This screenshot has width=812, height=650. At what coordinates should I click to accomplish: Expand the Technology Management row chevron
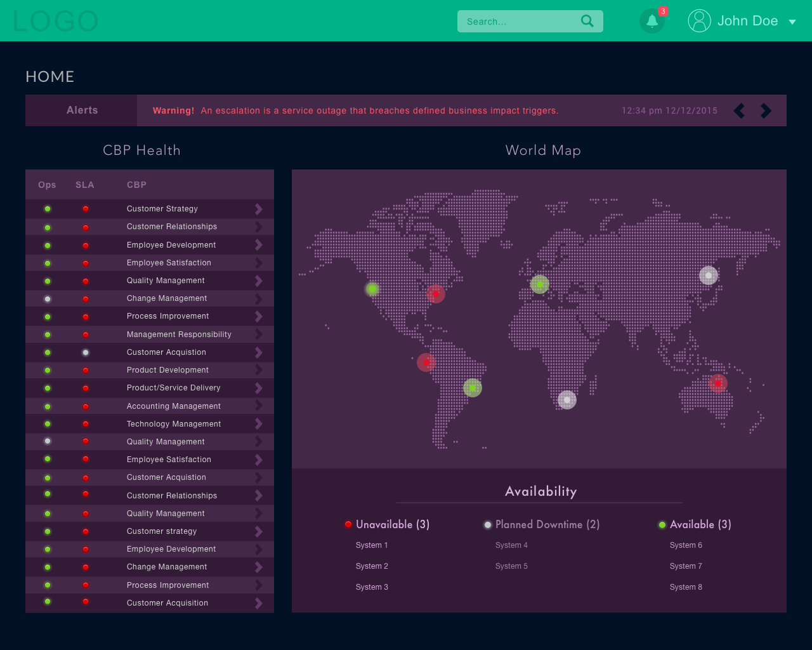click(x=259, y=423)
